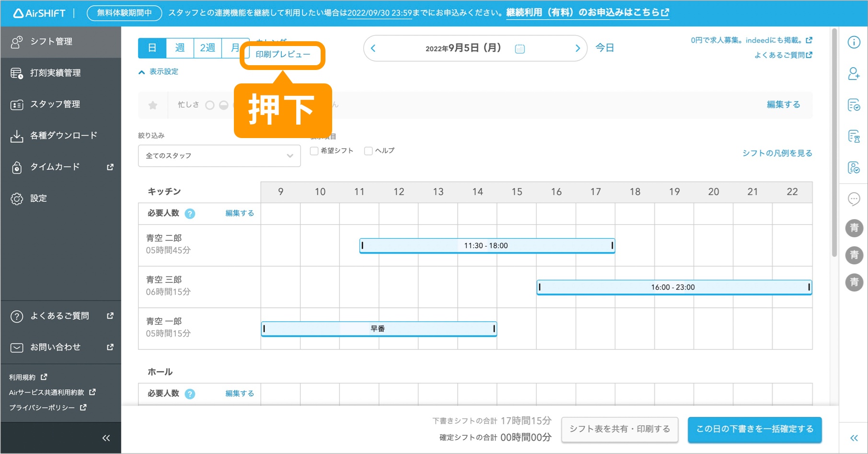The width and height of the screenshot is (868, 454).
Task: Switch to the 週 view tab
Action: (180, 48)
